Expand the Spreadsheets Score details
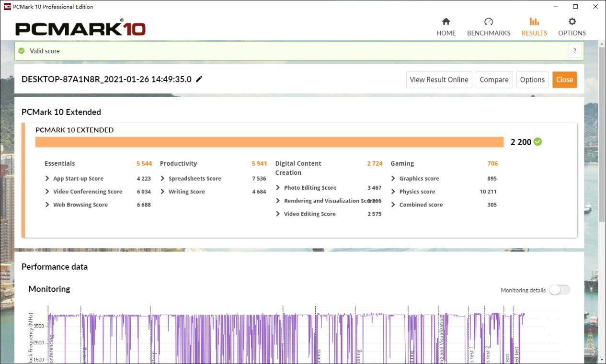606x364 pixels. pyautogui.click(x=162, y=179)
